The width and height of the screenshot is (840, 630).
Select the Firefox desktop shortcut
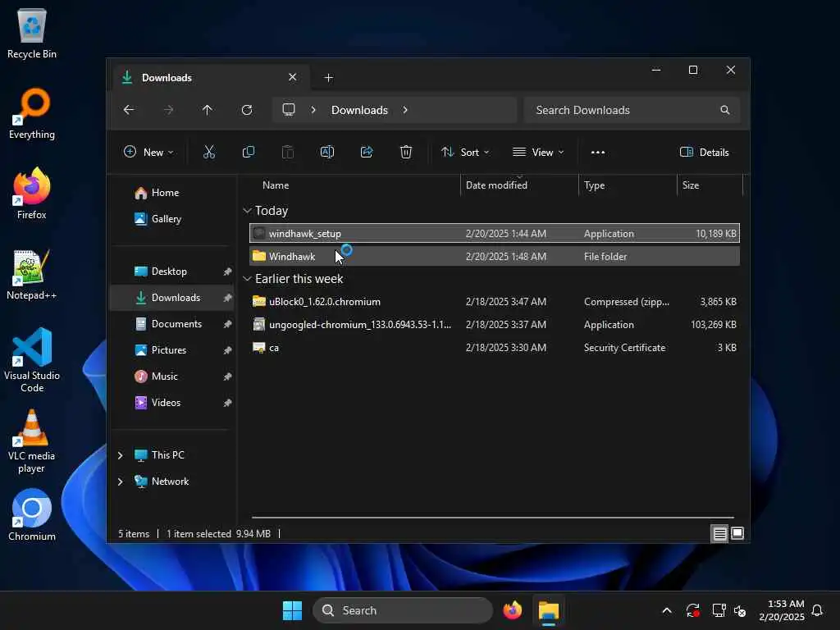click(32, 194)
